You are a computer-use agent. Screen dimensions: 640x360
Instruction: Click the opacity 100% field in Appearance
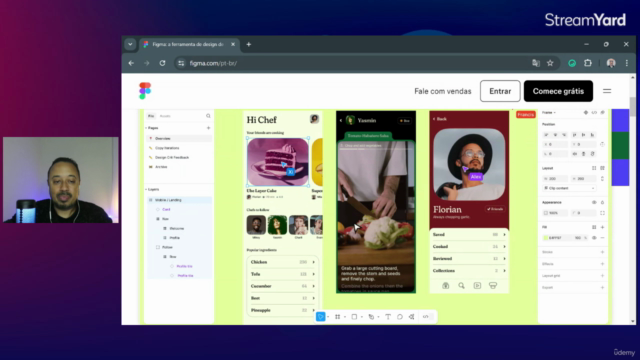pos(555,213)
